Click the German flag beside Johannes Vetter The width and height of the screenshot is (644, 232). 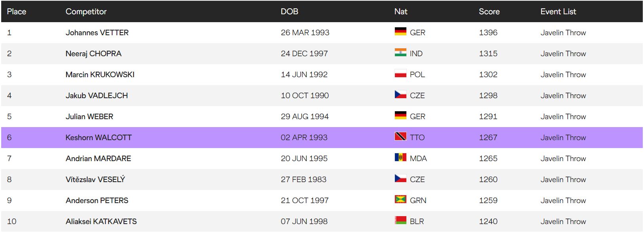pyautogui.click(x=400, y=32)
